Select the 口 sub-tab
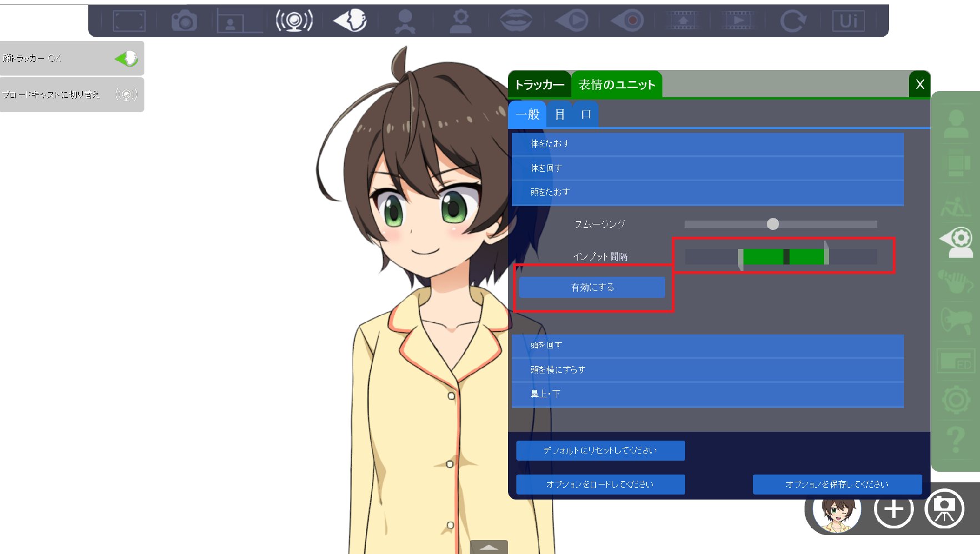This screenshot has height=554, width=980. pos(586,114)
